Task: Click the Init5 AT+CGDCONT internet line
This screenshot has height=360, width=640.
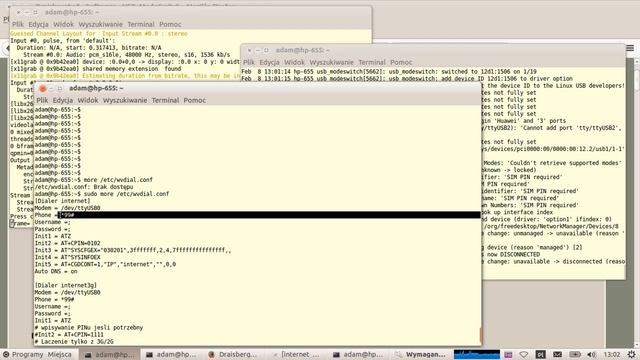Action: [105, 264]
